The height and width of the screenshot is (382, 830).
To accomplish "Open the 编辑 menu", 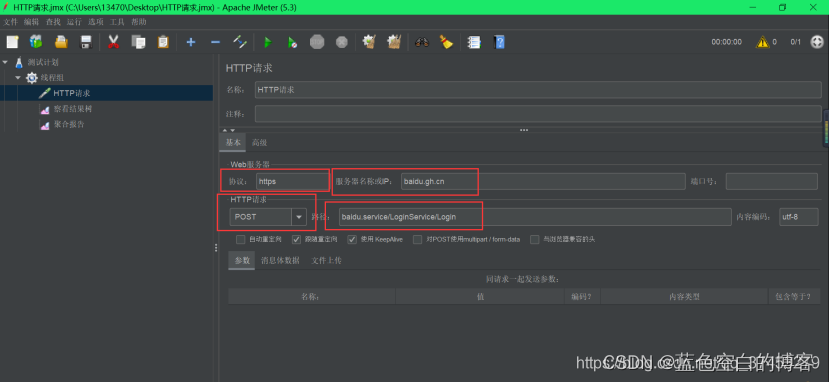I will coord(32,22).
